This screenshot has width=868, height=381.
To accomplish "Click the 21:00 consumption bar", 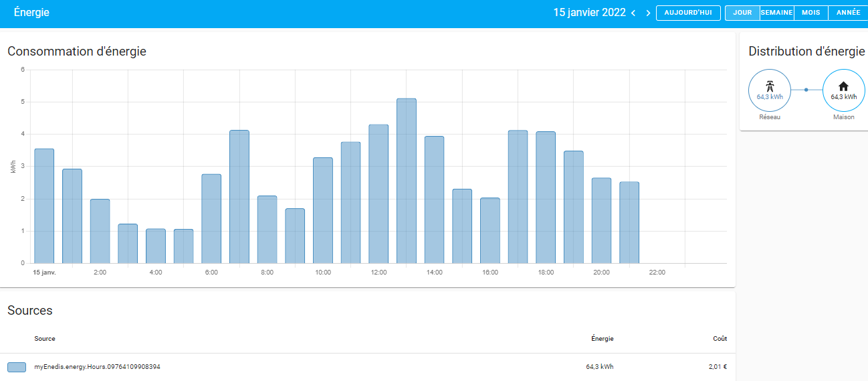I will (x=629, y=222).
